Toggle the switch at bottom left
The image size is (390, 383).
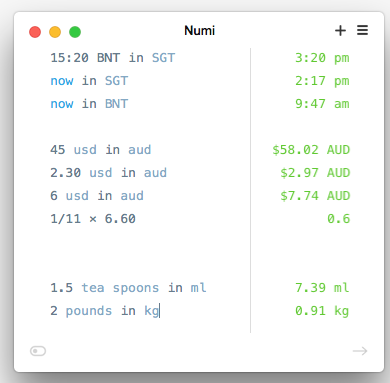(x=38, y=351)
